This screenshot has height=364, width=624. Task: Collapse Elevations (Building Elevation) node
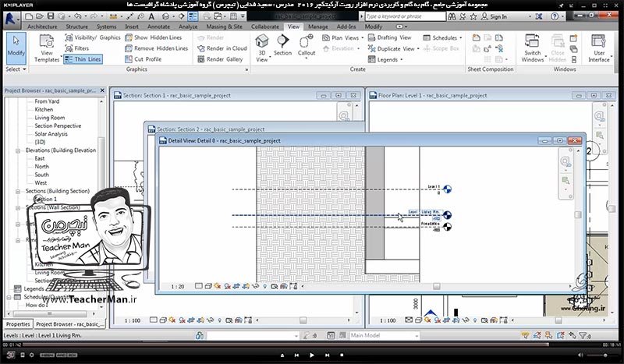[18, 150]
